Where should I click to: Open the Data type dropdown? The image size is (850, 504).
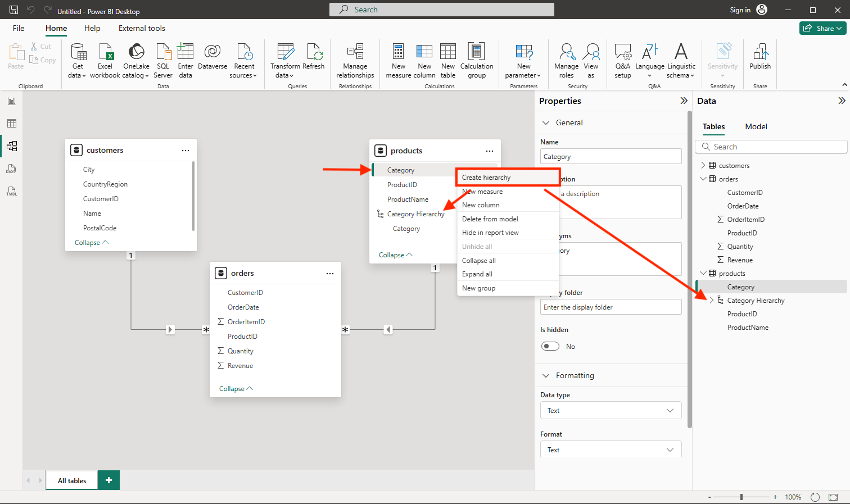point(611,411)
